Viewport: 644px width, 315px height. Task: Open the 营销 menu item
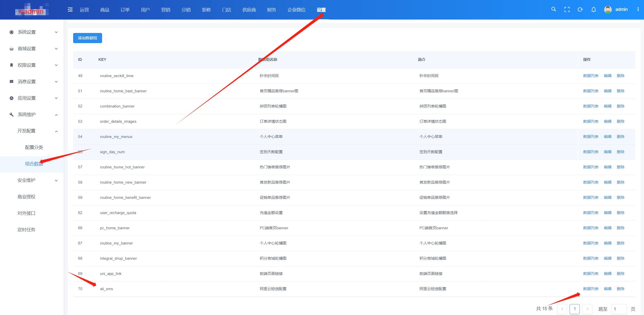(x=166, y=10)
